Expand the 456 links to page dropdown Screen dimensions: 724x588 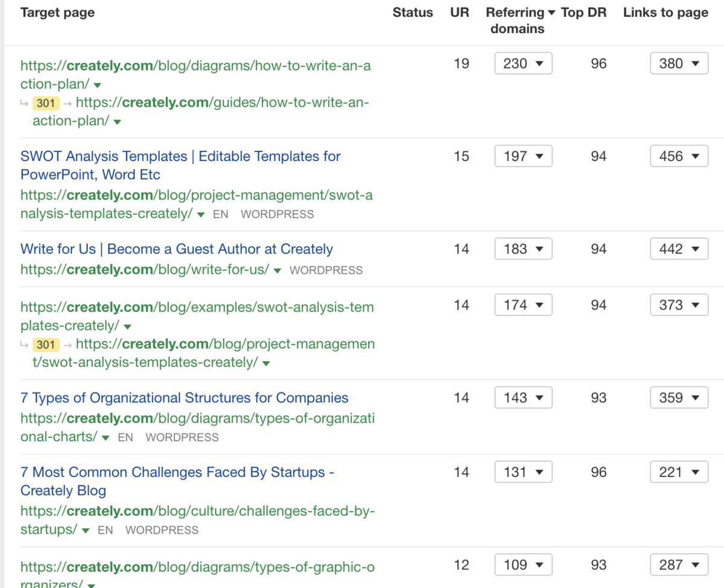click(x=679, y=156)
